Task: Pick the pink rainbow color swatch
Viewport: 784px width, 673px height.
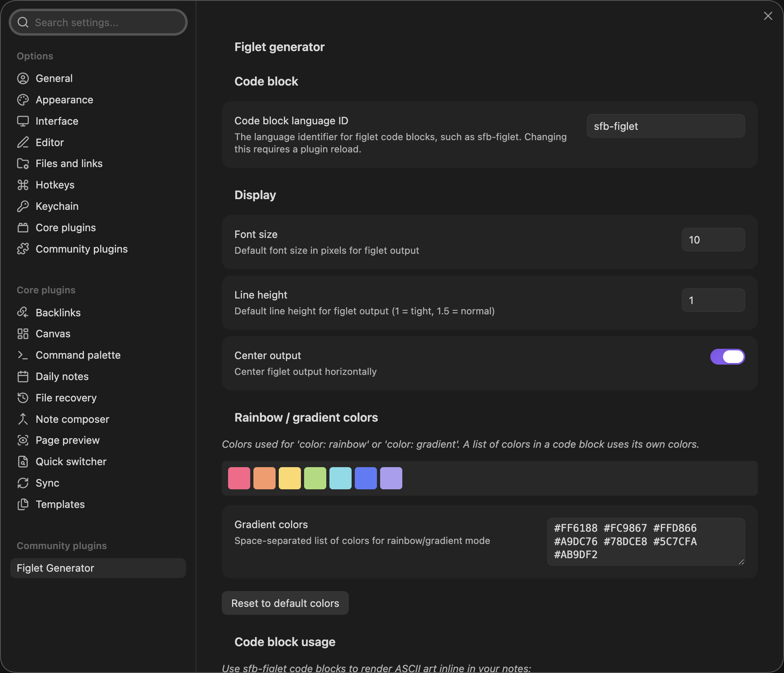Action: click(239, 478)
